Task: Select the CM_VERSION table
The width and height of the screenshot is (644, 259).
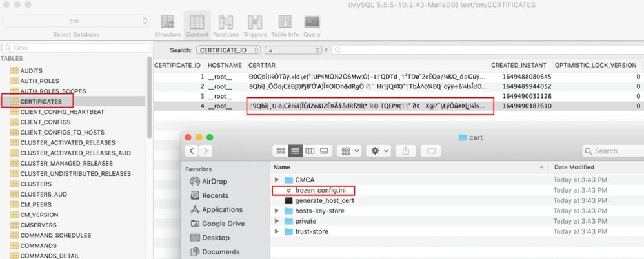Action: [x=39, y=215]
